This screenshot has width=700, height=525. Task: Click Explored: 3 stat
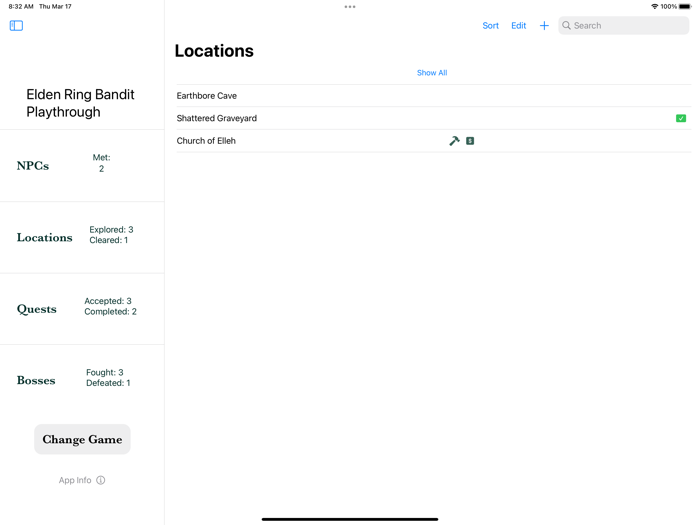pyautogui.click(x=111, y=229)
